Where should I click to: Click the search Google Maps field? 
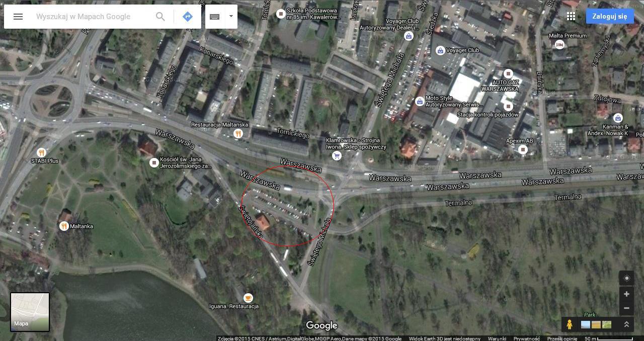point(93,17)
